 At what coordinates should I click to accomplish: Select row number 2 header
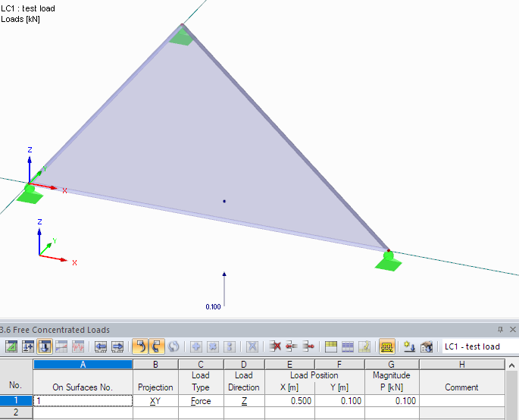point(16,413)
